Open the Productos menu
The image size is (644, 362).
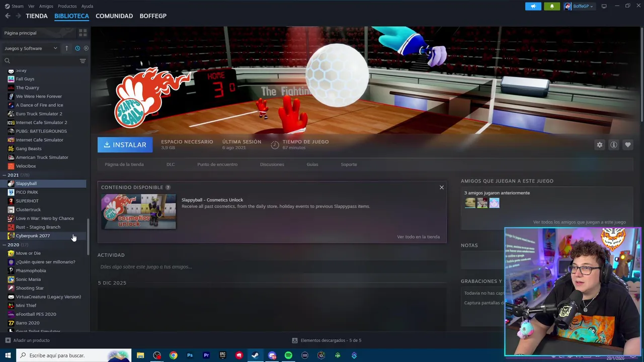(x=67, y=6)
